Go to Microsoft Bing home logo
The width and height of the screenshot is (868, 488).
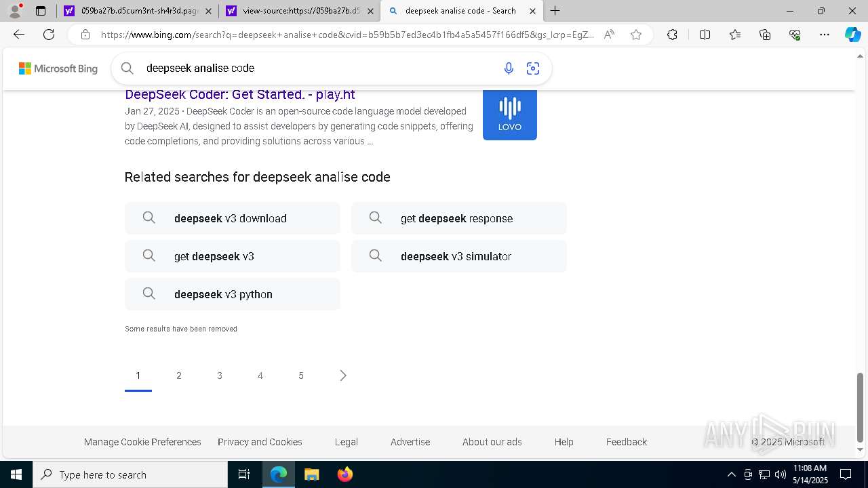pyautogui.click(x=58, y=68)
